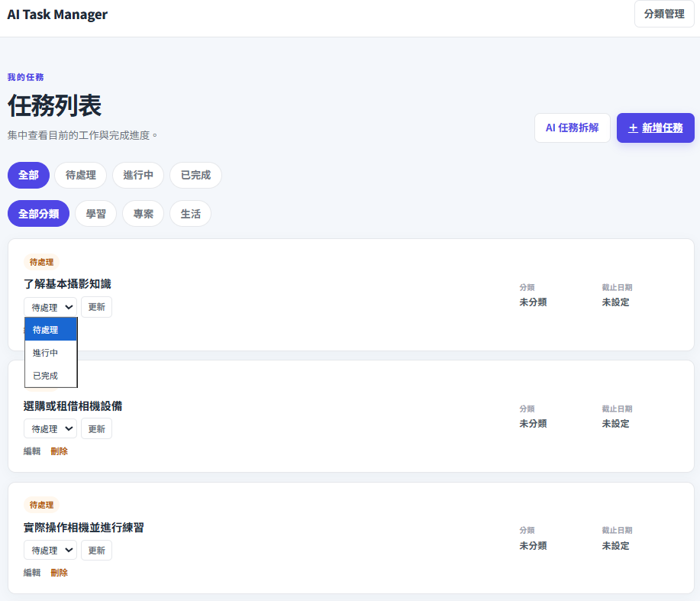Screen dimensions: 700x601
Task: Expand status dropdown for 選購或租借相機設備
Action: click(50, 428)
